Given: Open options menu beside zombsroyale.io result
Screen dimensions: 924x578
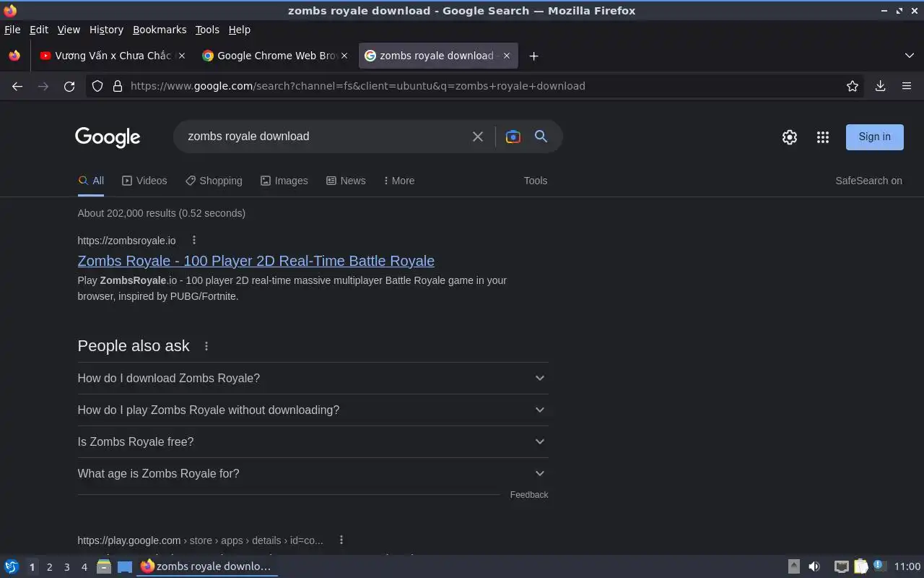Looking at the screenshot, I should 193,240.
